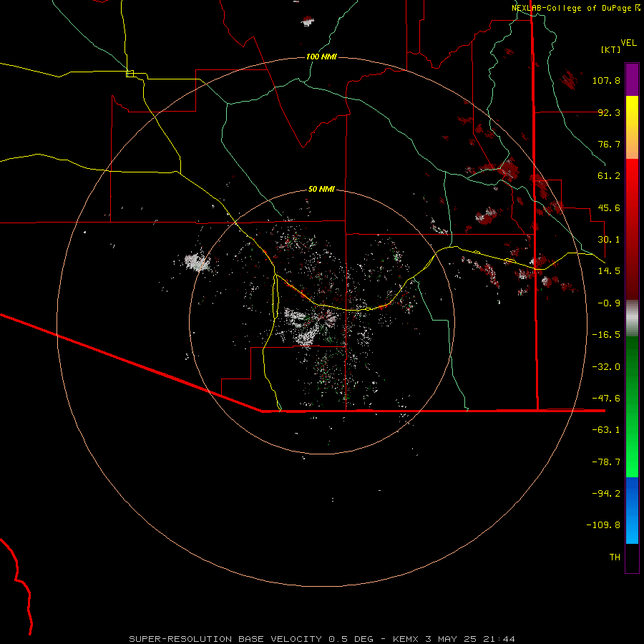Click the -0.9 velocity scale value
This screenshot has width=644, height=644.
(609, 303)
